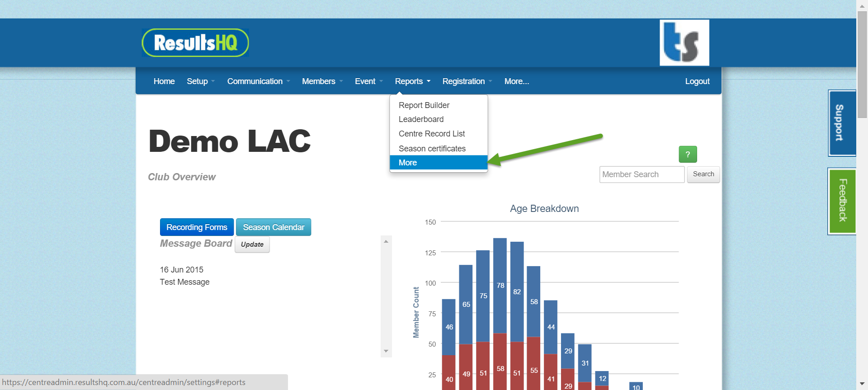Focus the Member Search input field

[x=642, y=174]
